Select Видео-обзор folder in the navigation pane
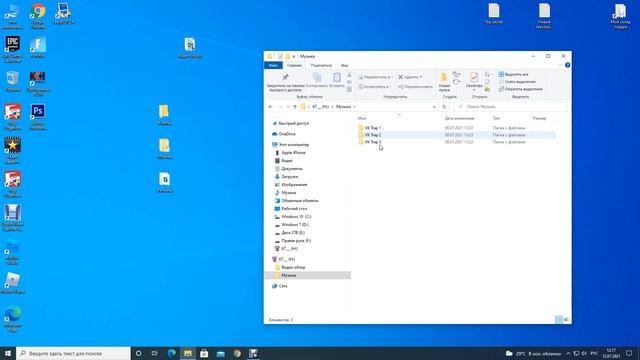 (x=290, y=267)
